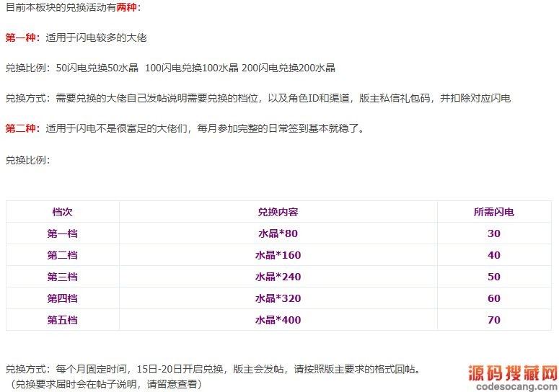The height and width of the screenshot is (392, 559).
Task: Click the 水晶*160 table cell
Action: (x=278, y=255)
